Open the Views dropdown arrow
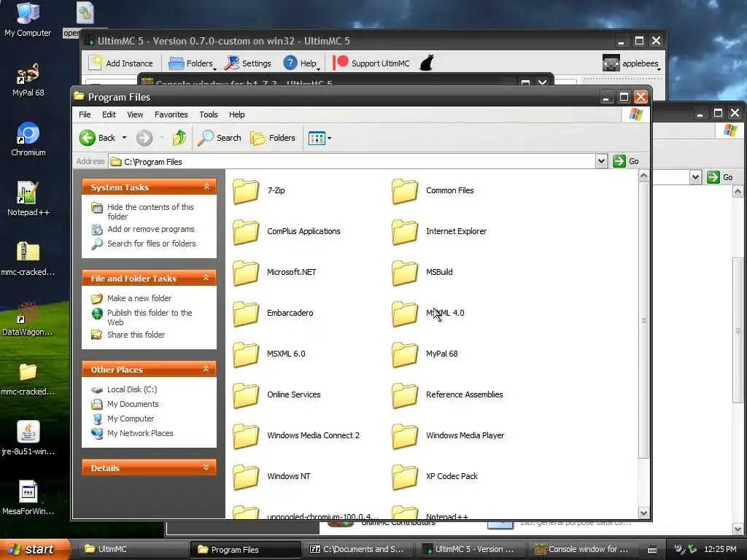 [x=329, y=139]
